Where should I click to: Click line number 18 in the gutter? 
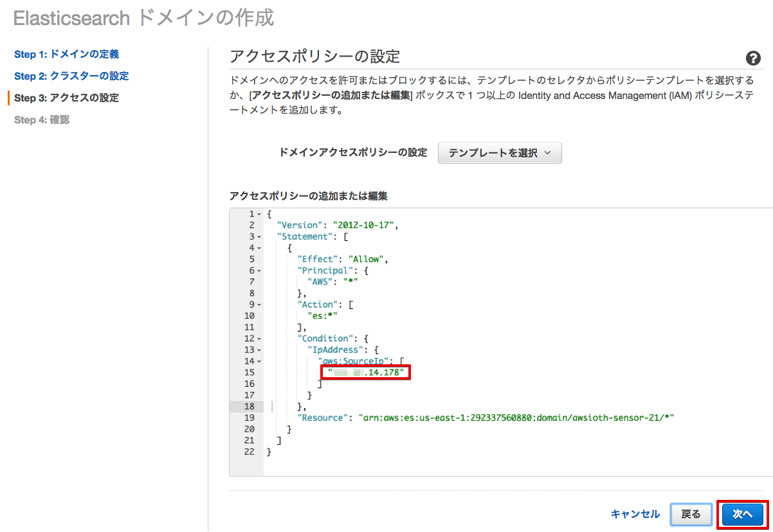pos(250,407)
